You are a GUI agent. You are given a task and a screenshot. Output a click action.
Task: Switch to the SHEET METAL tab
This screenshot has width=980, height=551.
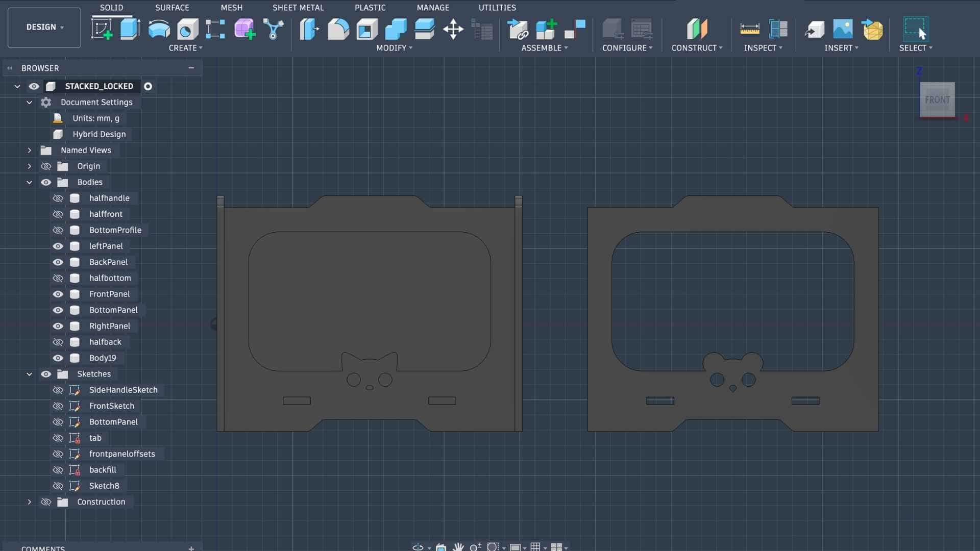pos(298,8)
